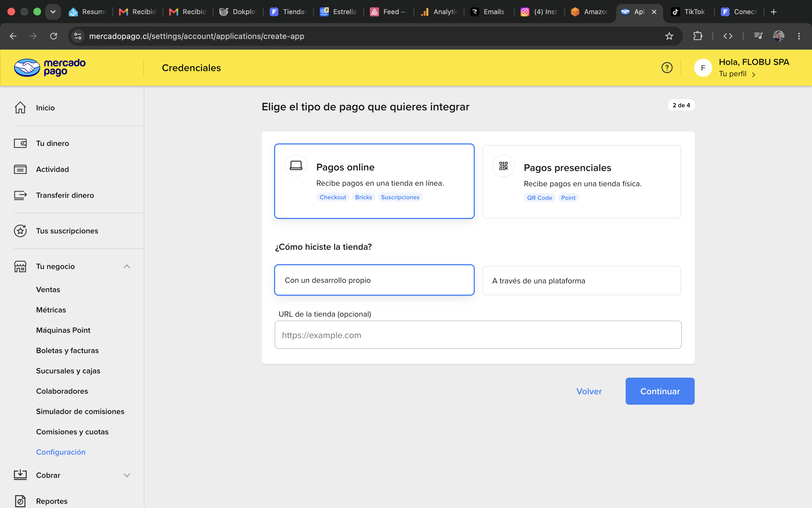Expand the Cobrar section chevron
Screen dimensions: 812x508
127,475
